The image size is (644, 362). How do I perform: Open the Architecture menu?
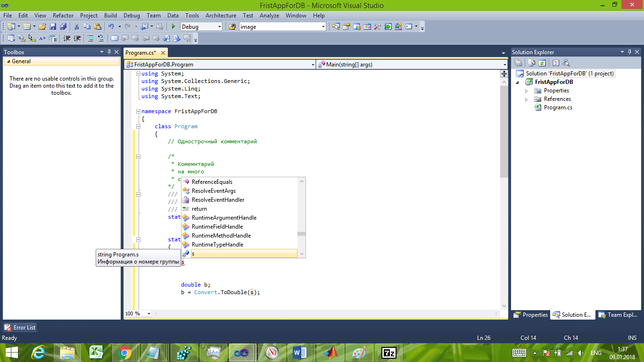(x=221, y=16)
